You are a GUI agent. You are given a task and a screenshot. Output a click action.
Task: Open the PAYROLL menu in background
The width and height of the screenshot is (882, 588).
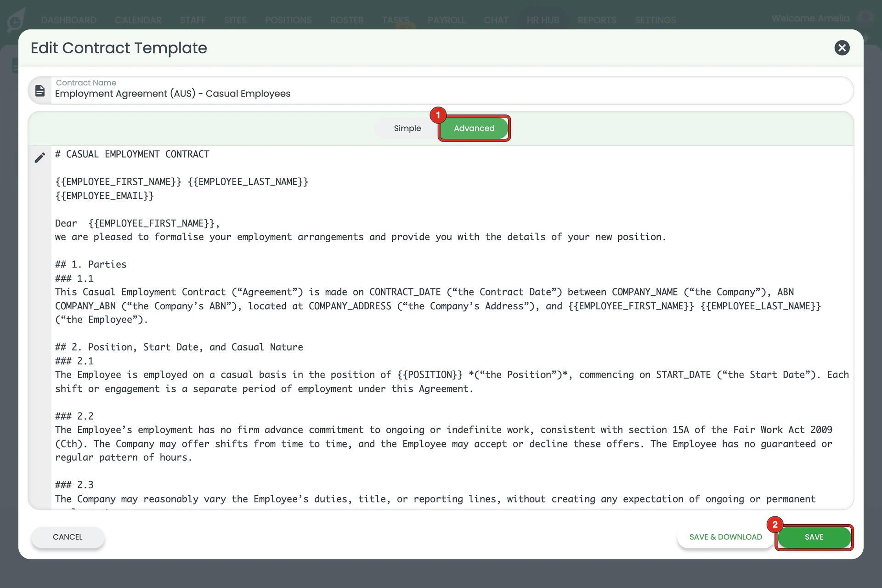pyautogui.click(x=447, y=20)
